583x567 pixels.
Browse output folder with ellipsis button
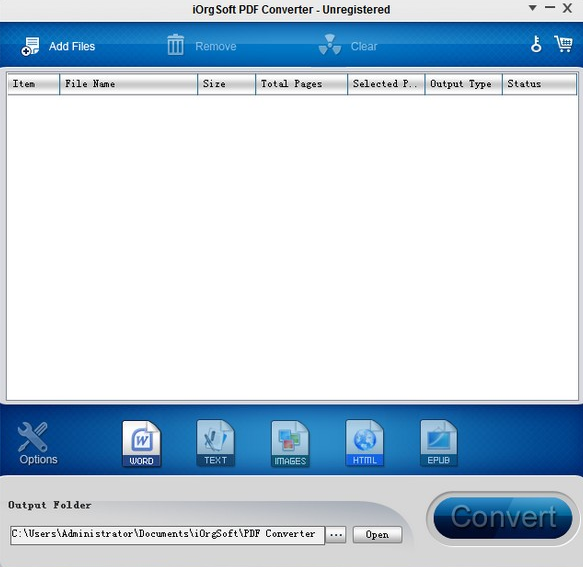click(336, 535)
